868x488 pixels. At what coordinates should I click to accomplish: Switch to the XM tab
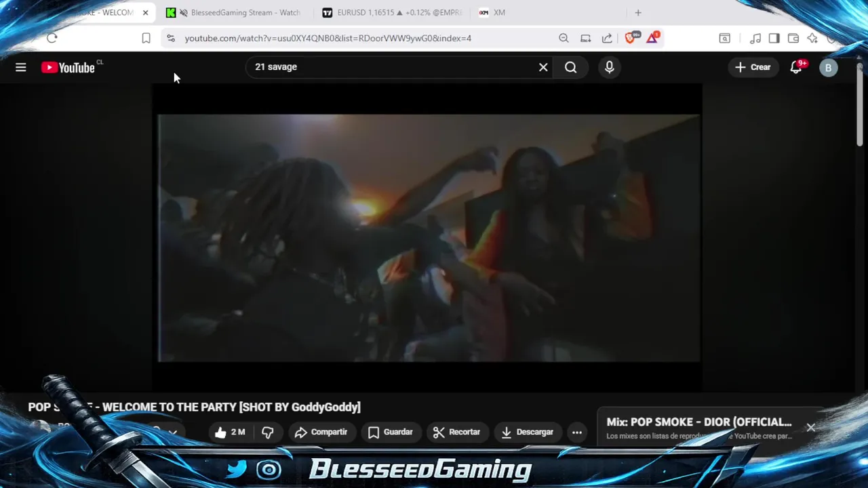point(499,12)
